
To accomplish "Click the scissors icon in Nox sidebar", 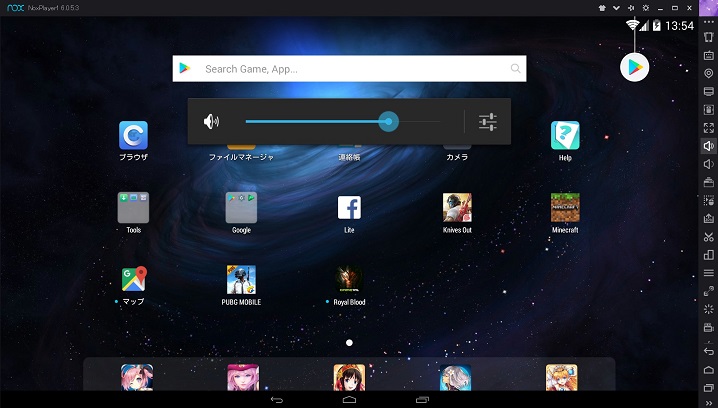I will pos(709,237).
